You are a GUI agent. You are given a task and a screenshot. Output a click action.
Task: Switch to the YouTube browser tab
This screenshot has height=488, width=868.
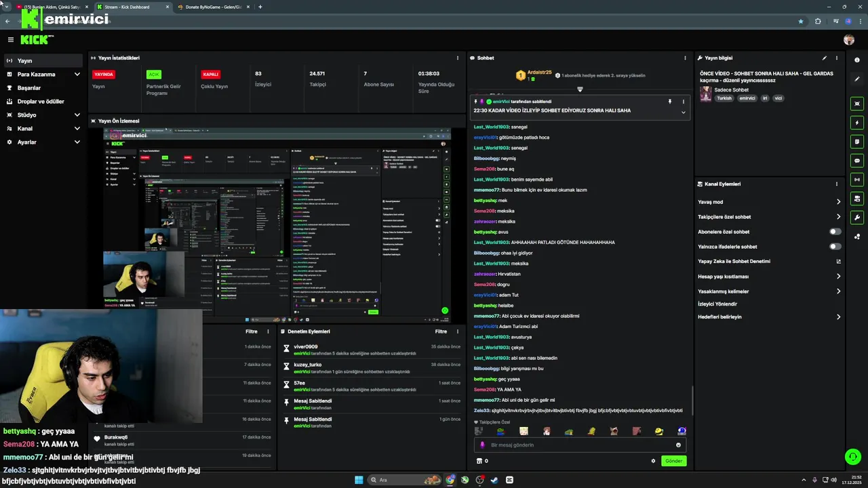(x=51, y=7)
